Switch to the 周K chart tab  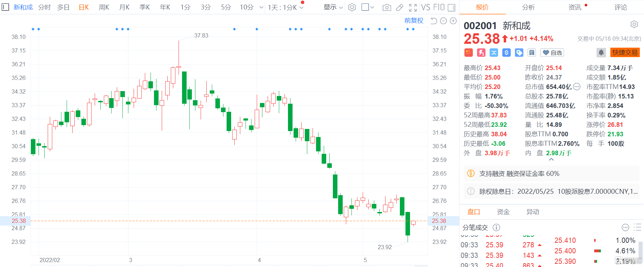click(x=104, y=7)
